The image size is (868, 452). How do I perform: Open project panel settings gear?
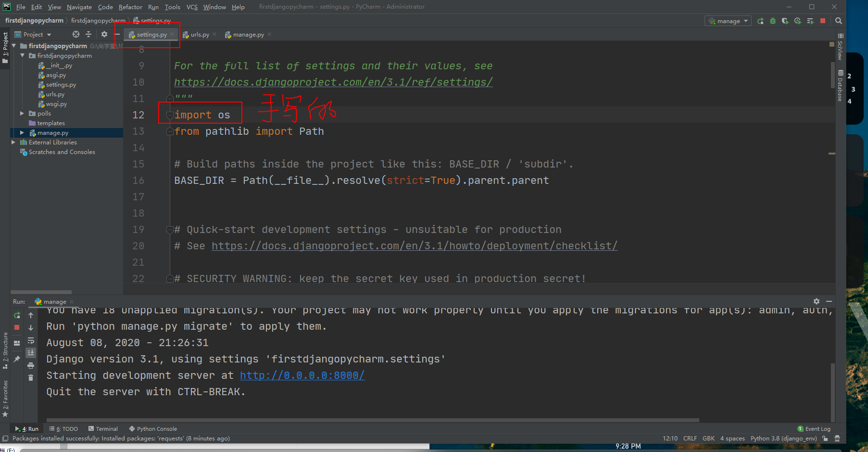(x=104, y=34)
